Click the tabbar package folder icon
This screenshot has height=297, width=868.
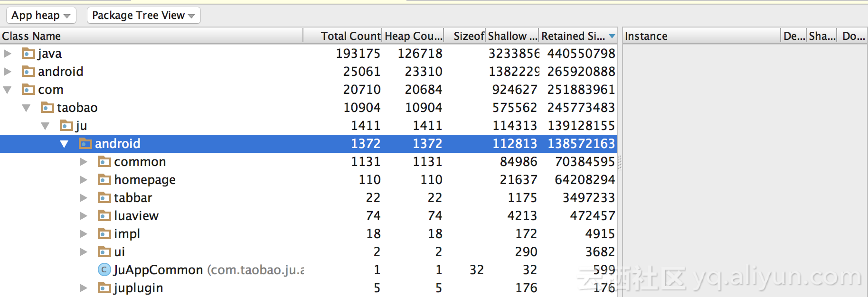coord(104,198)
